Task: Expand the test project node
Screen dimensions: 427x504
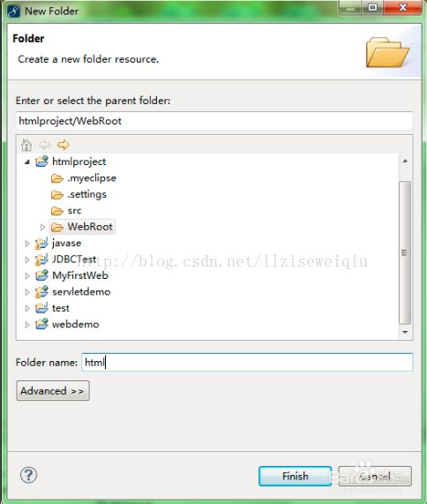Action: pos(27,308)
